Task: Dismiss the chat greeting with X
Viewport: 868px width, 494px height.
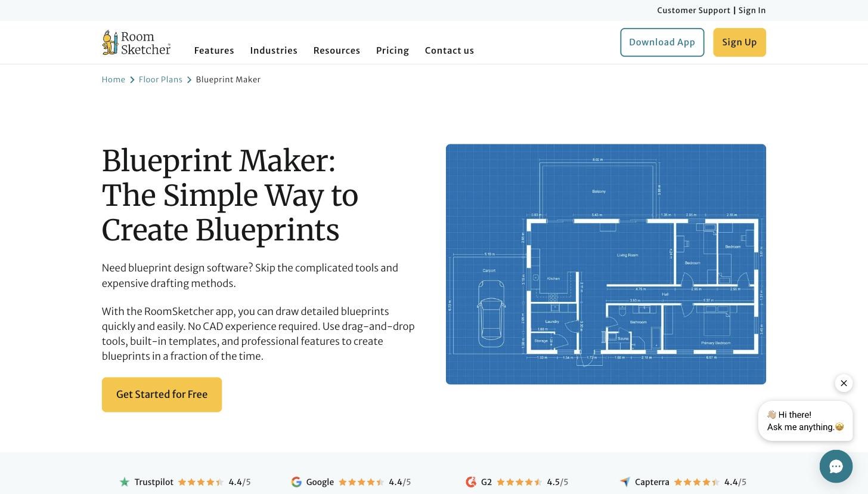Action: pos(844,383)
